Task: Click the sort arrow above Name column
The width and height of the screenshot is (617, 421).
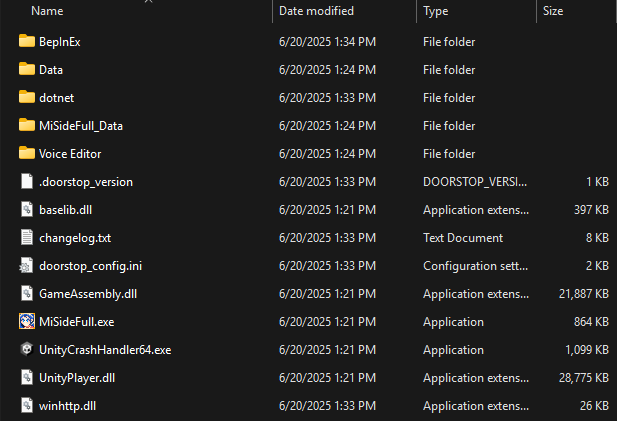Action: [150, 2]
